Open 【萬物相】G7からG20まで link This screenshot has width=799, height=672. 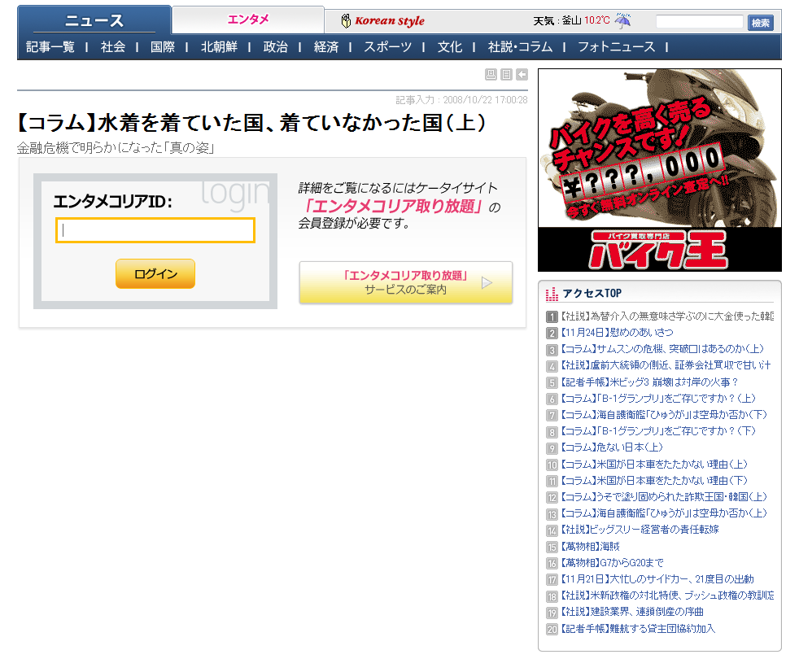tap(613, 562)
